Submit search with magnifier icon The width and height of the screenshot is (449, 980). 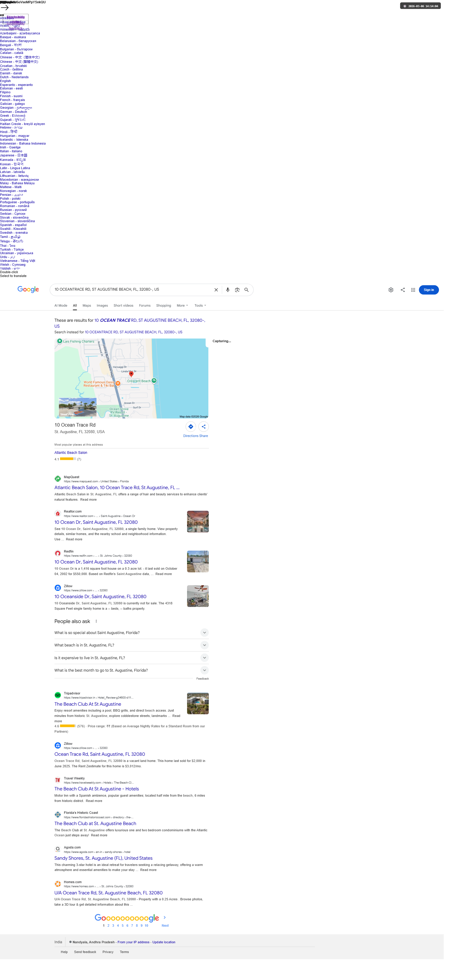point(246,290)
